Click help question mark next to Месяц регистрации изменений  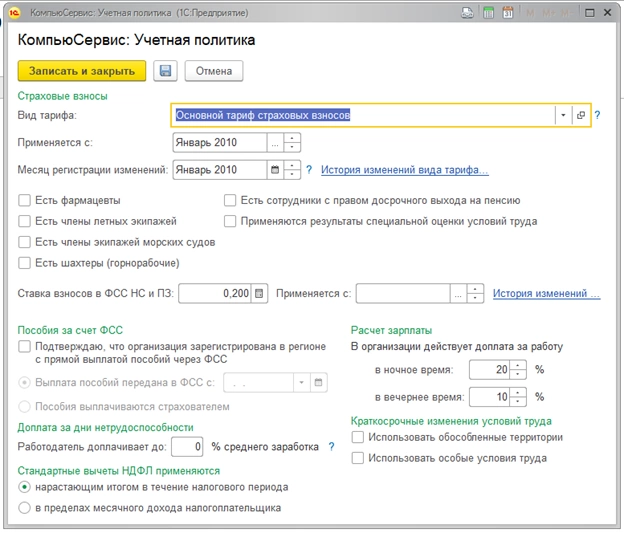(309, 170)
